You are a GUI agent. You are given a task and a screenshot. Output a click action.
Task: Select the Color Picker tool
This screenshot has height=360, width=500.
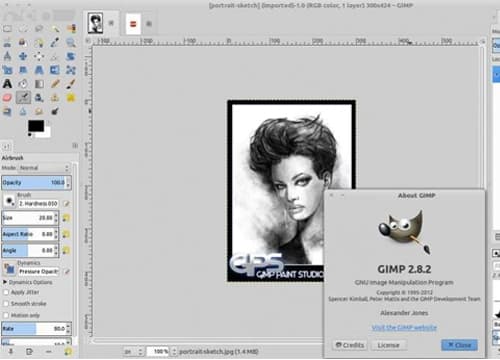pyautogui.click(x=55, y=43)
